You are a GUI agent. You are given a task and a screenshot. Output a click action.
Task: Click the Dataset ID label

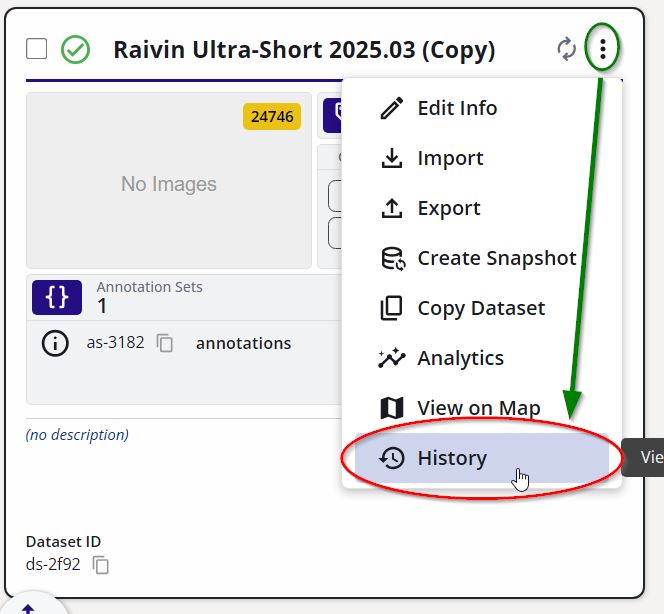click(x=63, y=542)
